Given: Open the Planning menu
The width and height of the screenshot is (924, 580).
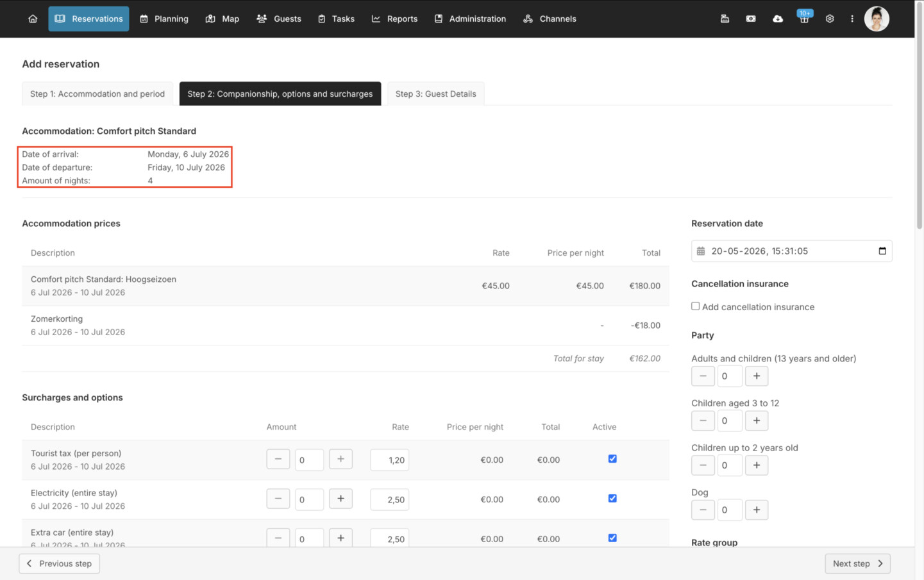Looking at the screenshot, I should 164,19.
